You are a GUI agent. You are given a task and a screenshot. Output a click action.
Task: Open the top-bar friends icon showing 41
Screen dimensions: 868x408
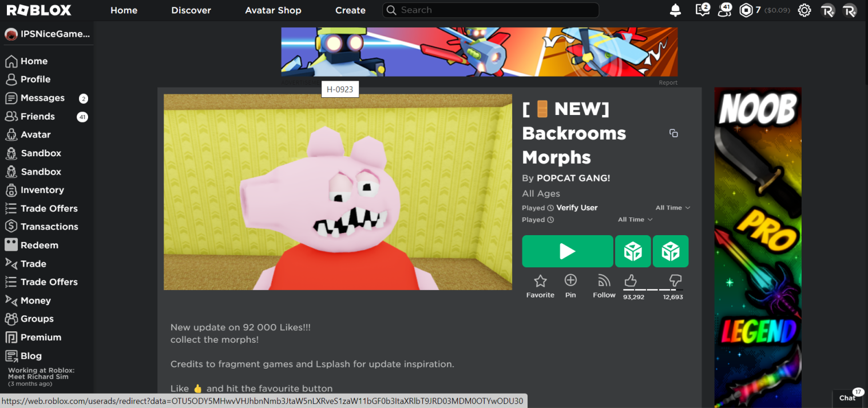(725, 10)
